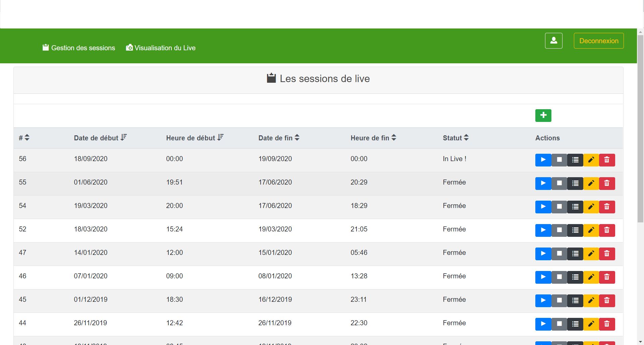
Task: Sort by Date de début column
Action: coord(100,138)
